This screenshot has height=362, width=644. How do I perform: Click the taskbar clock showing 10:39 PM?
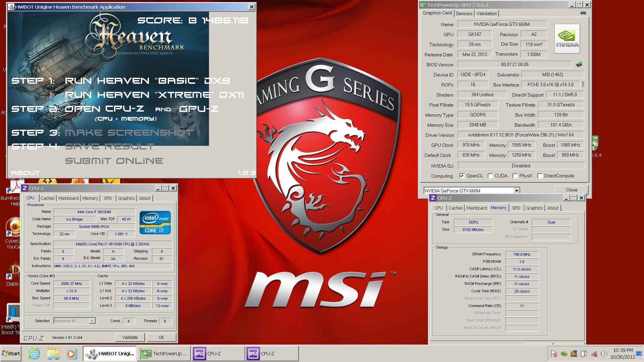(x=623, y=354)
